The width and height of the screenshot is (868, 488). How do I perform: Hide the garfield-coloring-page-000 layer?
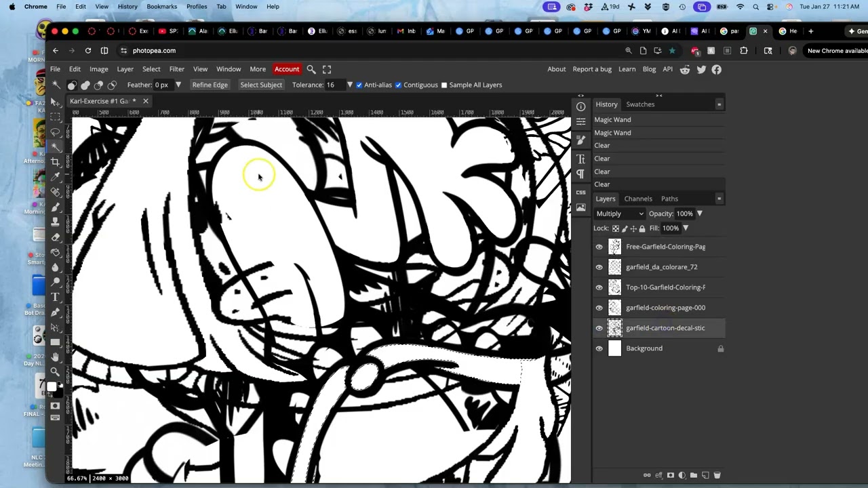[599, 308]
